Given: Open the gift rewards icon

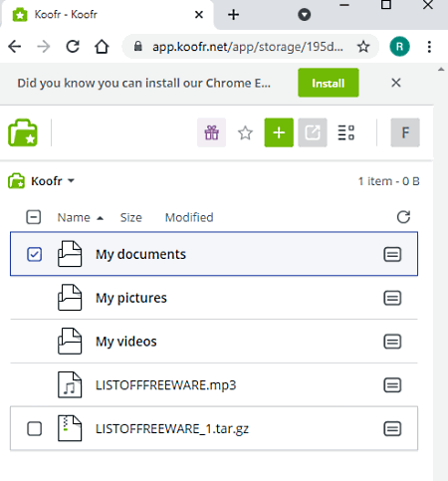Looking at the screenshot, I should click(x=212, y=132).
